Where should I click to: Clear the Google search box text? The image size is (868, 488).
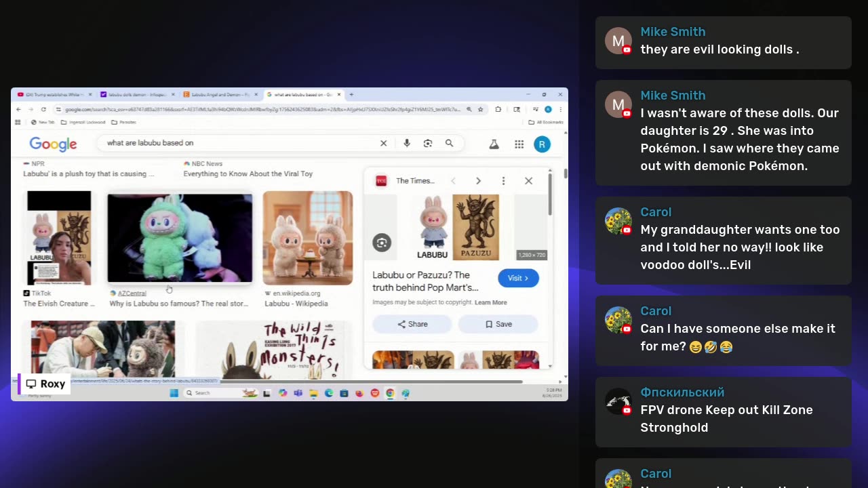click(x=383, y=143)
